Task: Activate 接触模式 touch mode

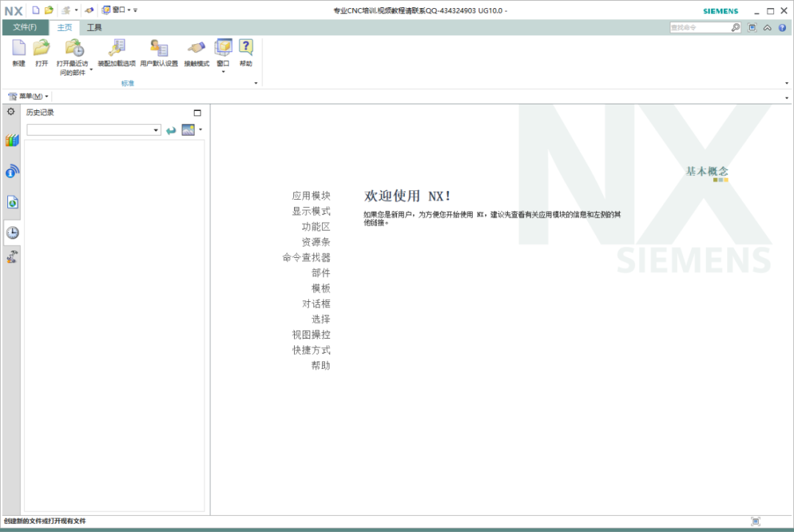Action: tap(196, 53)
